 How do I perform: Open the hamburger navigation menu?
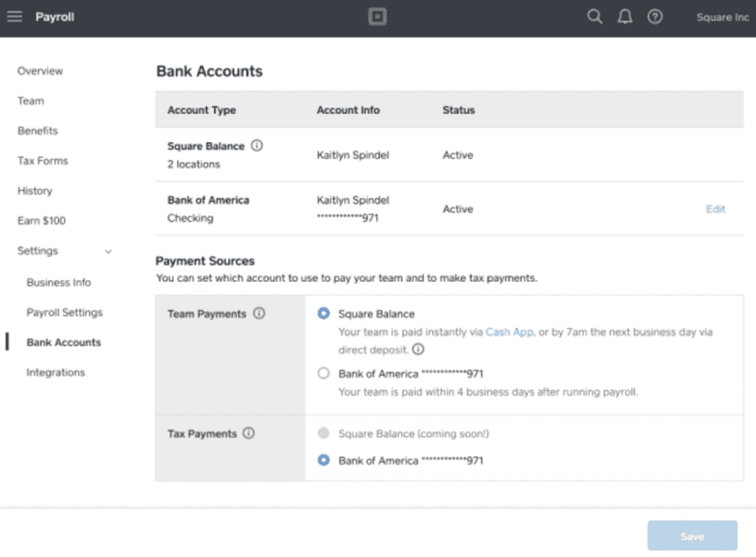tap(14, 16)
